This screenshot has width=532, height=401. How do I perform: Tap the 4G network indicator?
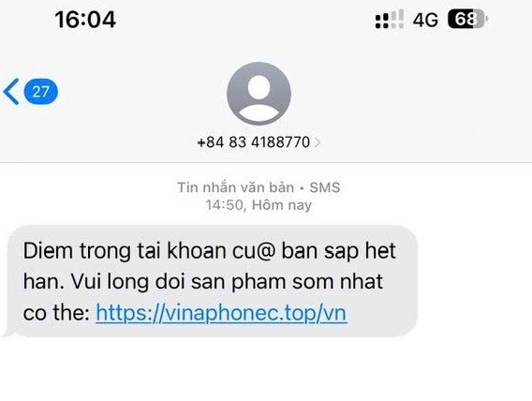point(425,20)
